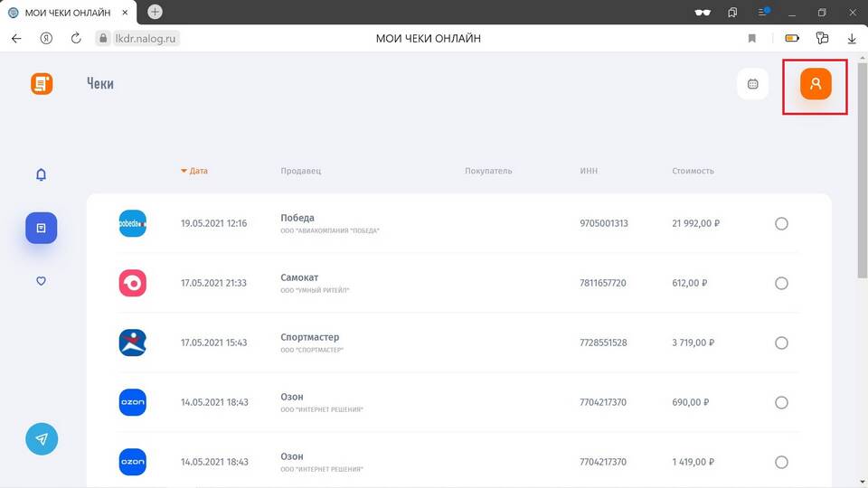Viewport: 868px width, 488px height.
Task: Select the Победа receipt radio button
Action: point(781,223)
